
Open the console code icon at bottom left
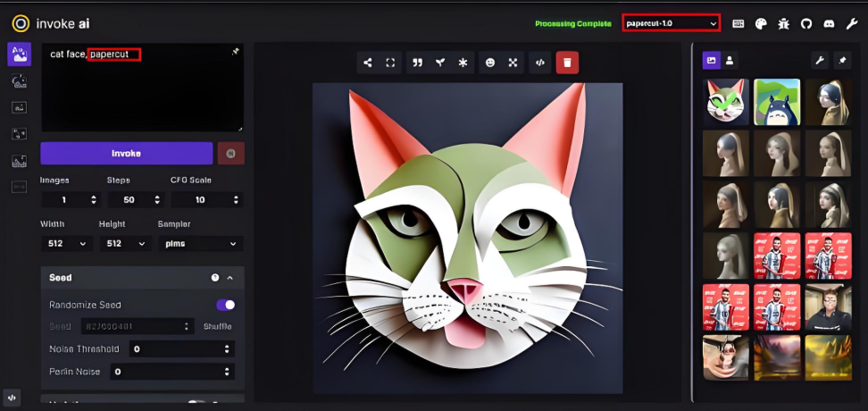tap(13, 398)
